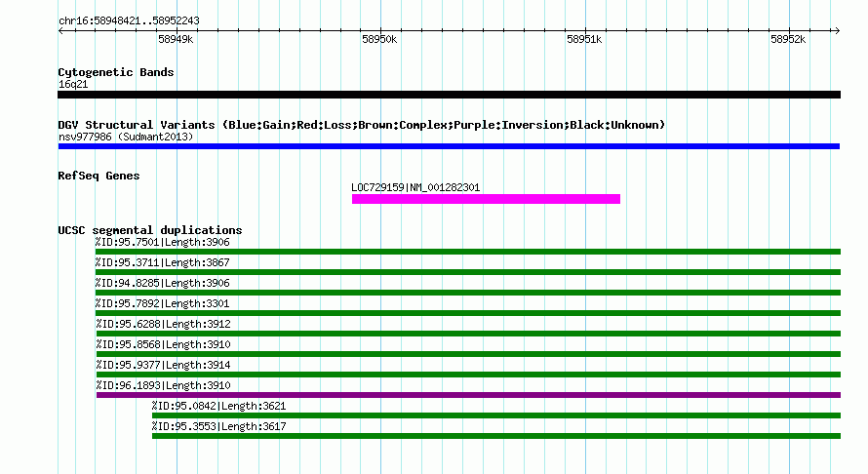Select the UCSC segmental duplications track title
The height and width of the screenshot is (474, 868).
(x=150, y=230)
